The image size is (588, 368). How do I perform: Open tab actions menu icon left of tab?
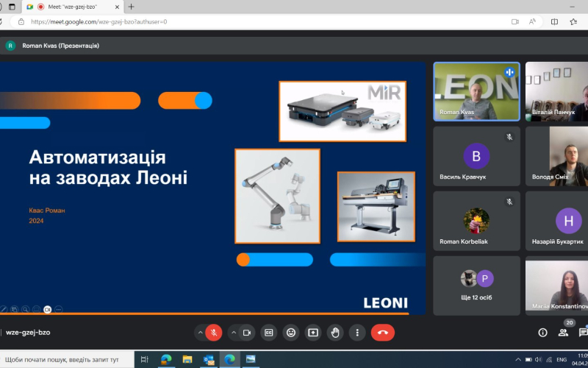[12, 7]
